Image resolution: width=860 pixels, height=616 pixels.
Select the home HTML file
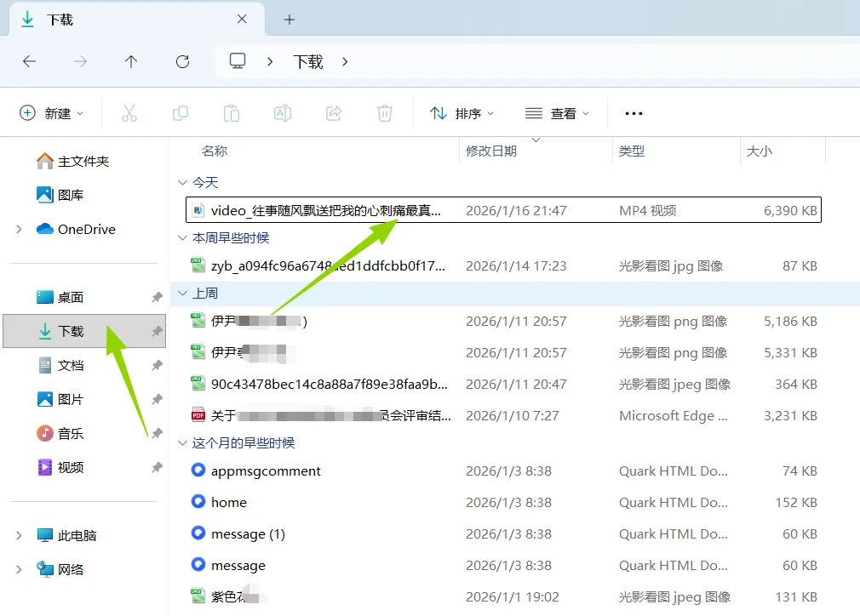click(x=503, y=503)
